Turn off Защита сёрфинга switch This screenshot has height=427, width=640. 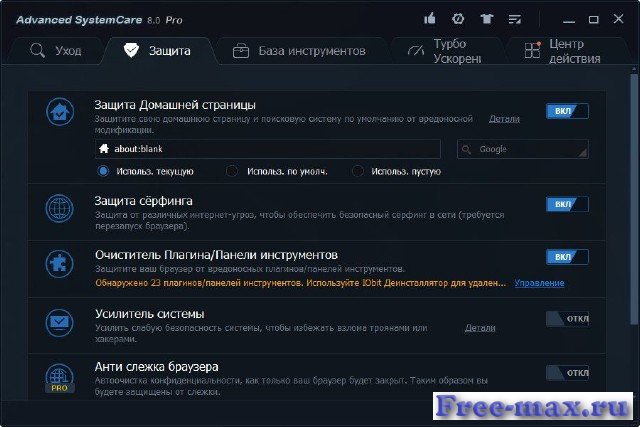[x=567, y=204]
